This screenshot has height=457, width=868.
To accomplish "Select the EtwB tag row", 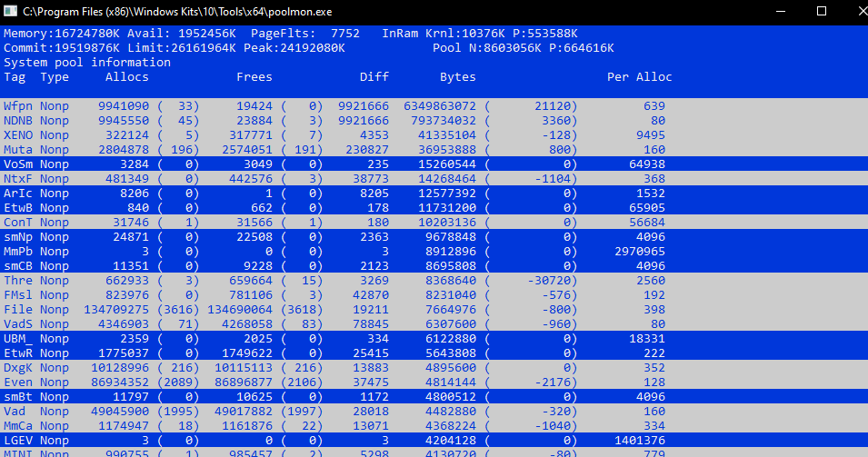I will 434,207.
